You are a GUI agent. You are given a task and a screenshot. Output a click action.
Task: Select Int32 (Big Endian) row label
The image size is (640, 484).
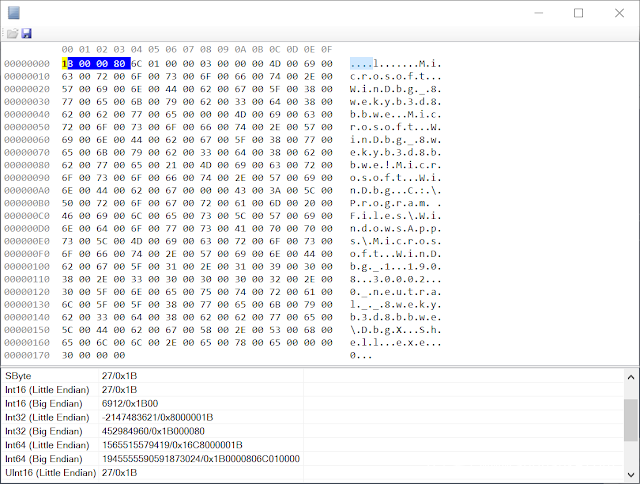[x=44, y=431]
